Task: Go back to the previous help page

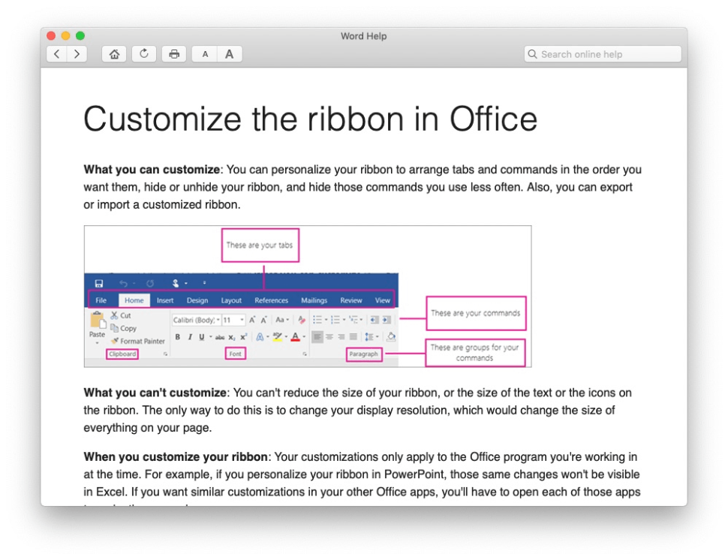Action: (56, 54)
